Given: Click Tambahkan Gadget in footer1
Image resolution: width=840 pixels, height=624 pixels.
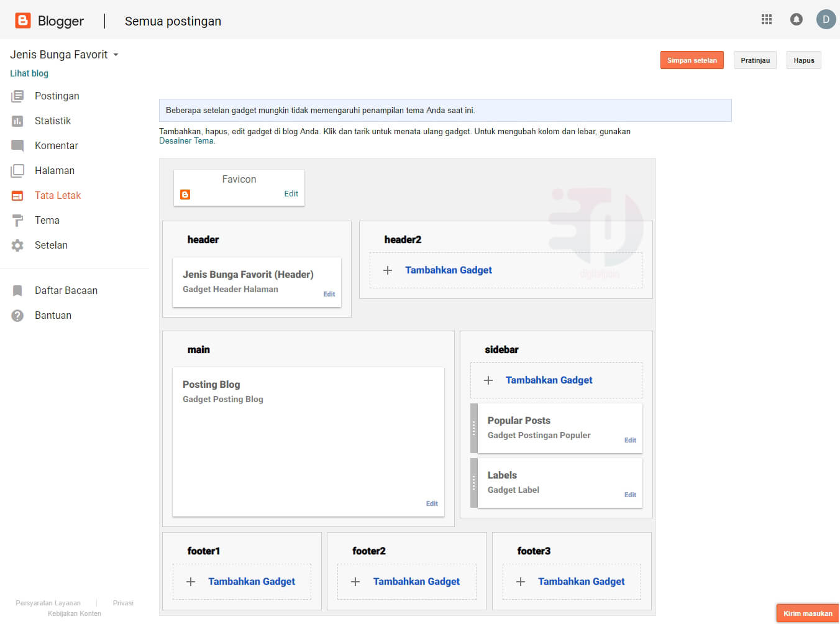Looking at the screenshot, I should [x=252, y=582].
